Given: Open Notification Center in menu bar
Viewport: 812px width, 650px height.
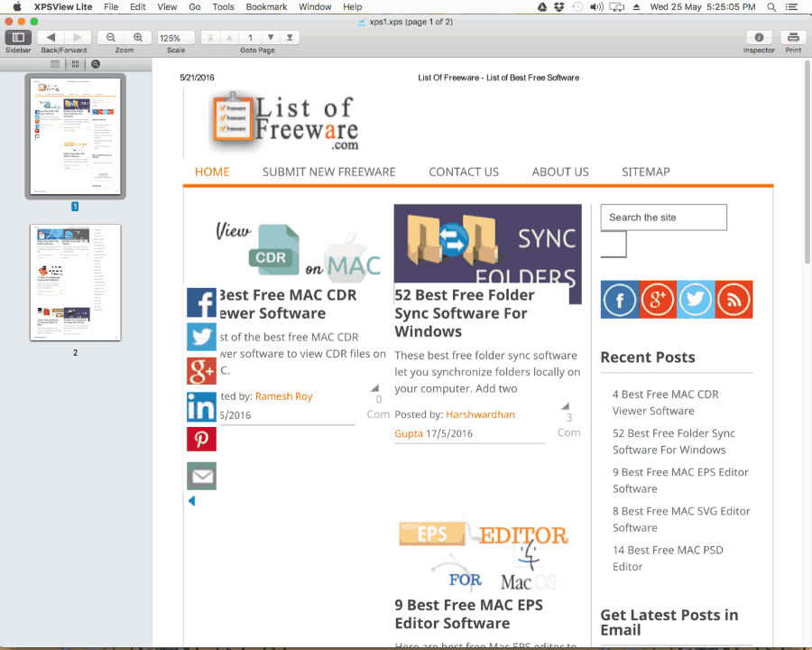Looking at the screenshot, I should point(791,6).
